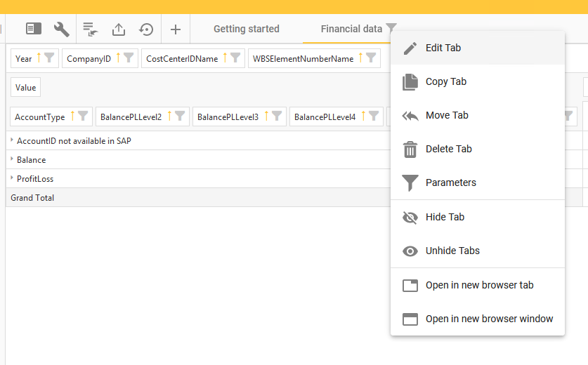Open the panel layout icon in toolbar
The height and width of the screenshot is (365, 588).
(x=34, y=29)
